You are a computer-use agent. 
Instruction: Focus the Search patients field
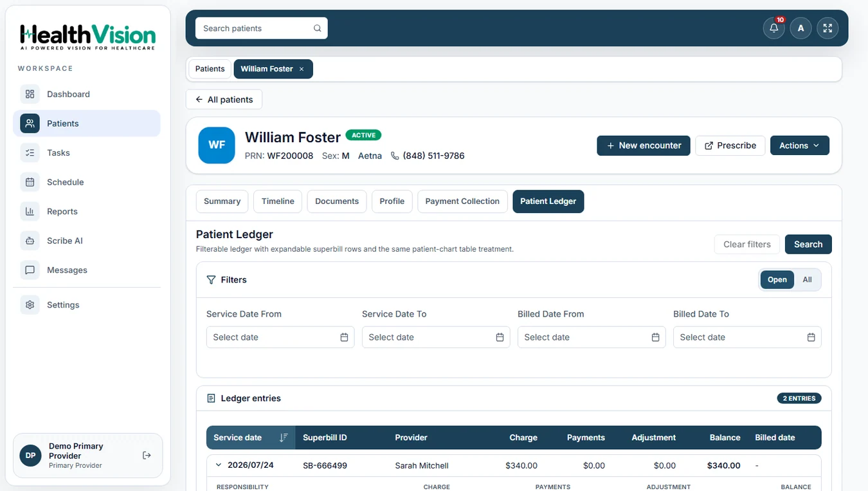pos(262,28)
